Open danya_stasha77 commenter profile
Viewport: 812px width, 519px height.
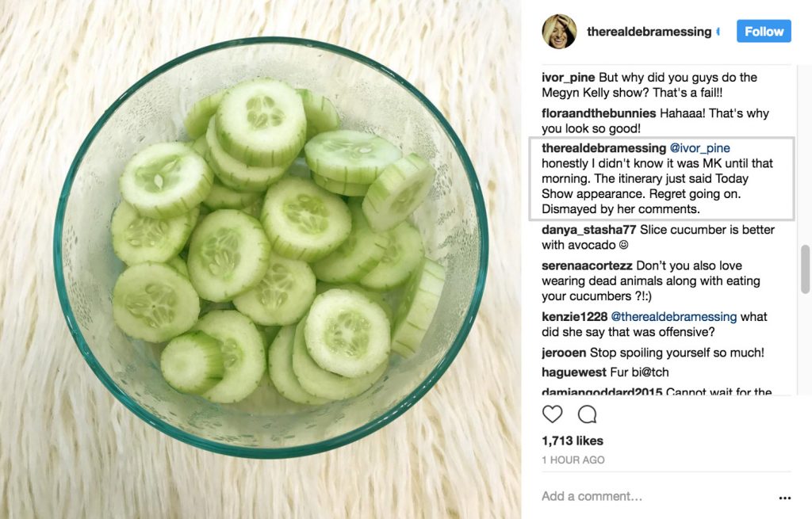[589, 230]
